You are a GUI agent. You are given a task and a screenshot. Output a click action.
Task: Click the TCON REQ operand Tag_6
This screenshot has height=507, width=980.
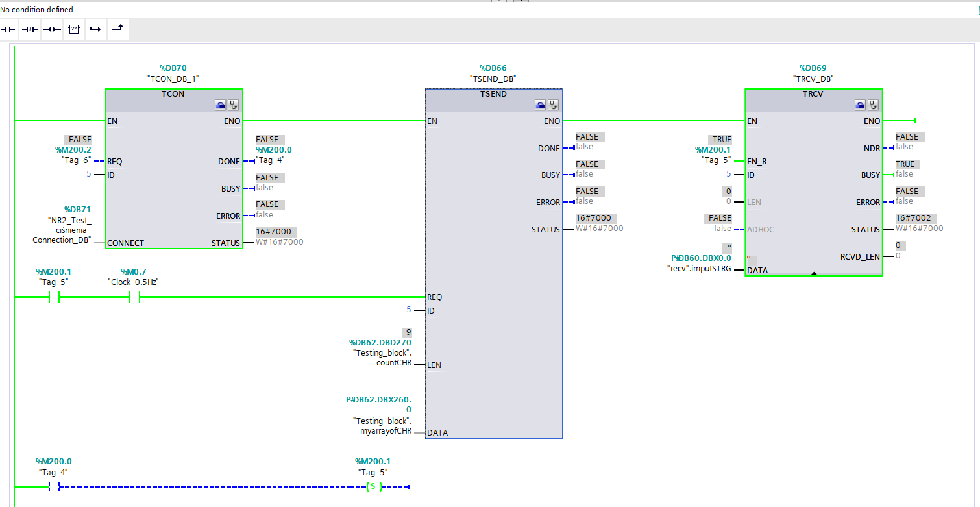(77, 160)
